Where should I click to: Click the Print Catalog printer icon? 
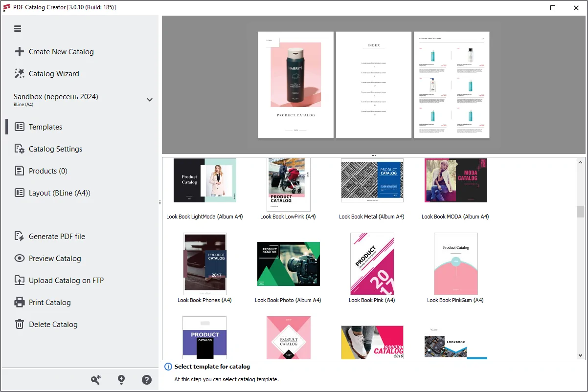19,302
